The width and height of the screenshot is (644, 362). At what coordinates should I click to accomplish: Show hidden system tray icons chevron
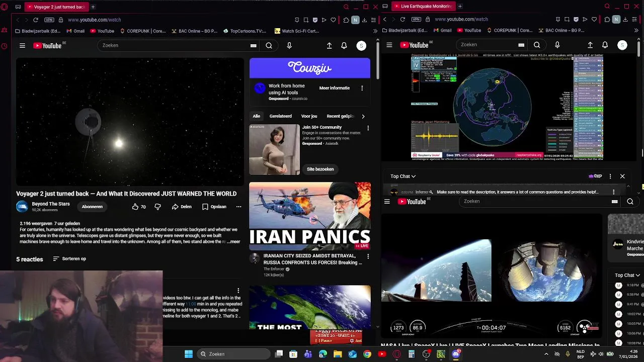pyautogui.click(x=546, y=354)
